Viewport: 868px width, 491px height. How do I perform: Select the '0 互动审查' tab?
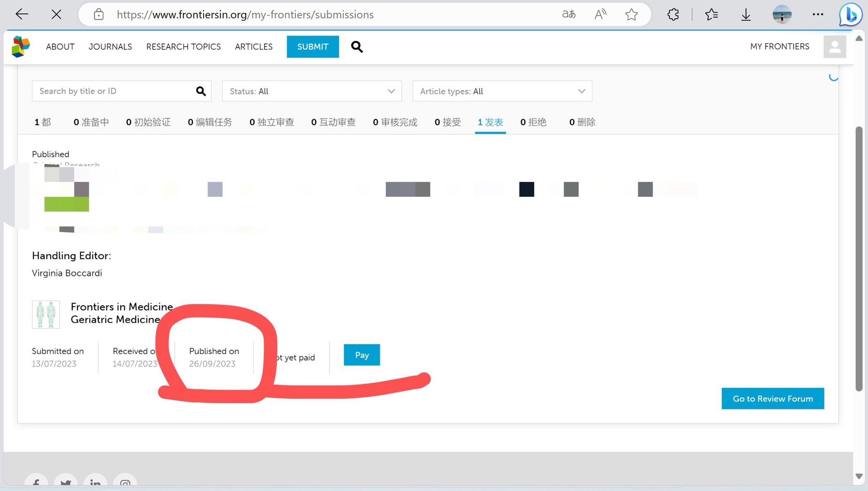[x=334, y=122]
